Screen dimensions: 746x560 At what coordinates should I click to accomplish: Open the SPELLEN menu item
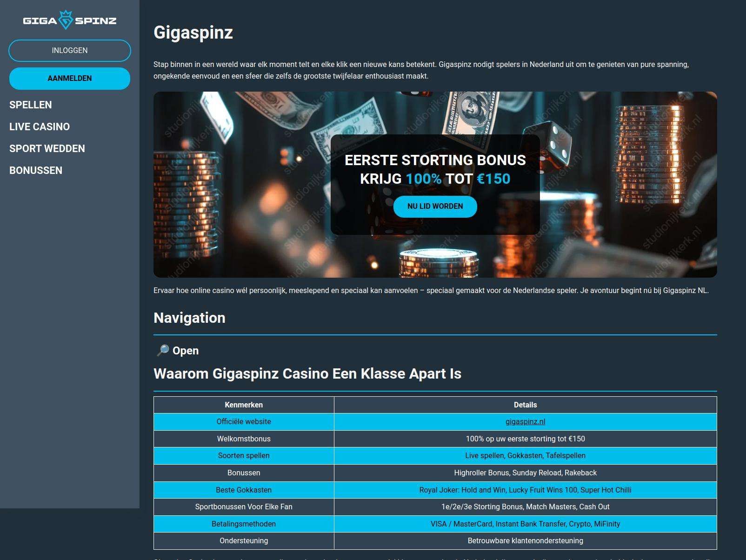31,105
